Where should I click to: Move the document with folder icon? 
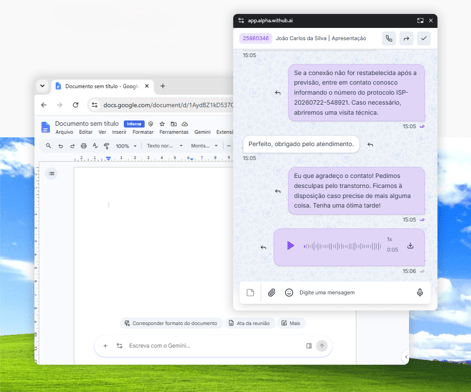click(173, 124)
